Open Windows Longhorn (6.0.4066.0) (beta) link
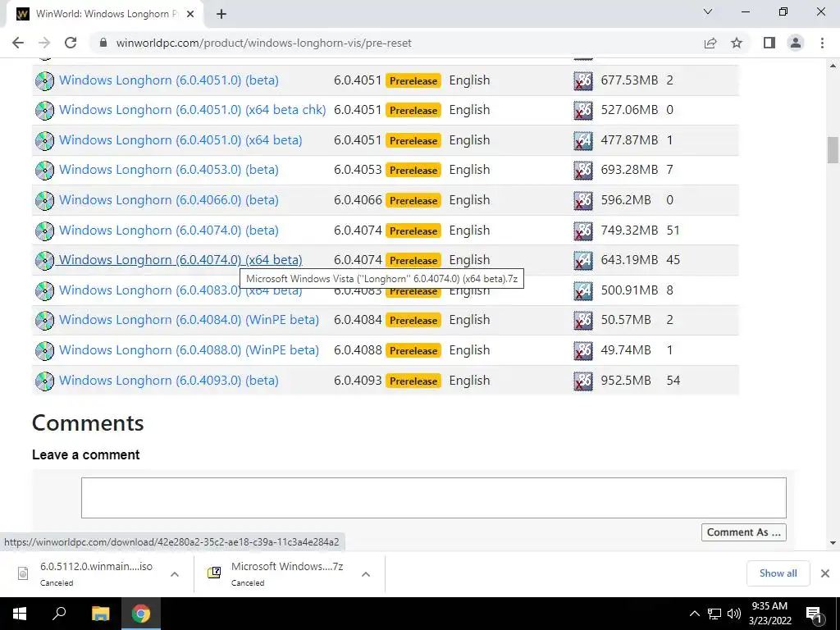The height and width of the screenshot is (630, 840). (169, 200)
